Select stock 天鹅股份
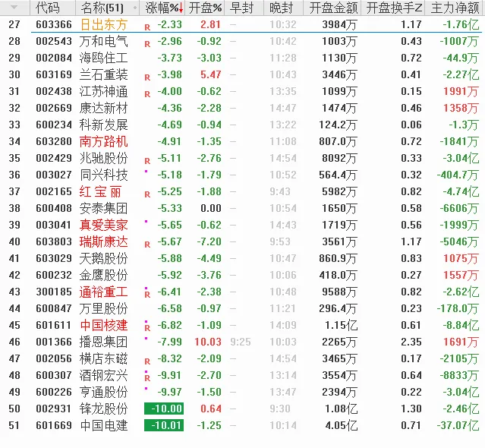 (104, 258)
